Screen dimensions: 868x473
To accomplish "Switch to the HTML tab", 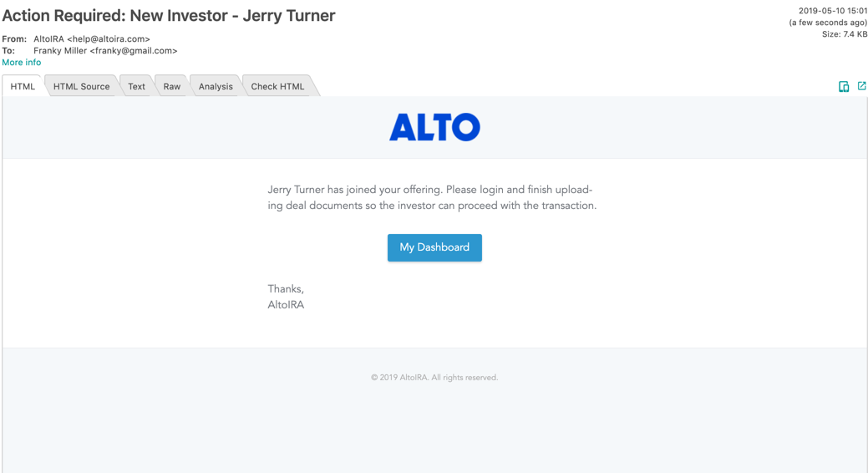I will pyautogui.click(x=23, y=86).
